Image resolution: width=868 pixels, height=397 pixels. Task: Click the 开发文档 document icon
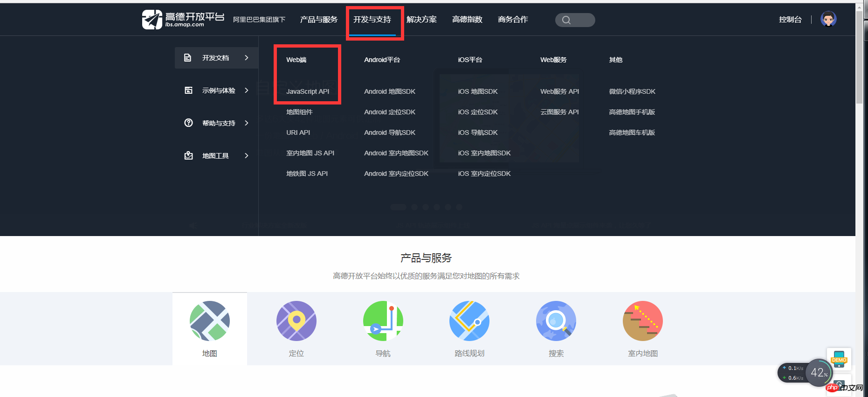(x=187, y=58)
